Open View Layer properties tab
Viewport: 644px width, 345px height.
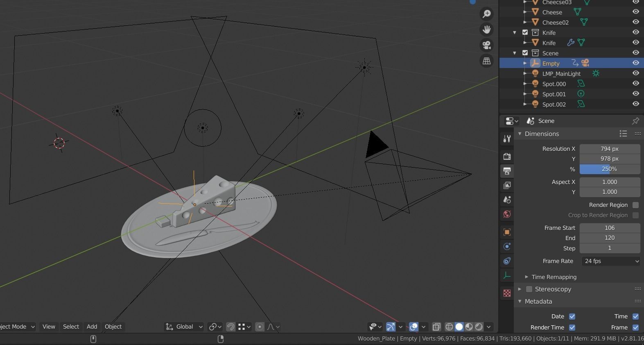507,185
